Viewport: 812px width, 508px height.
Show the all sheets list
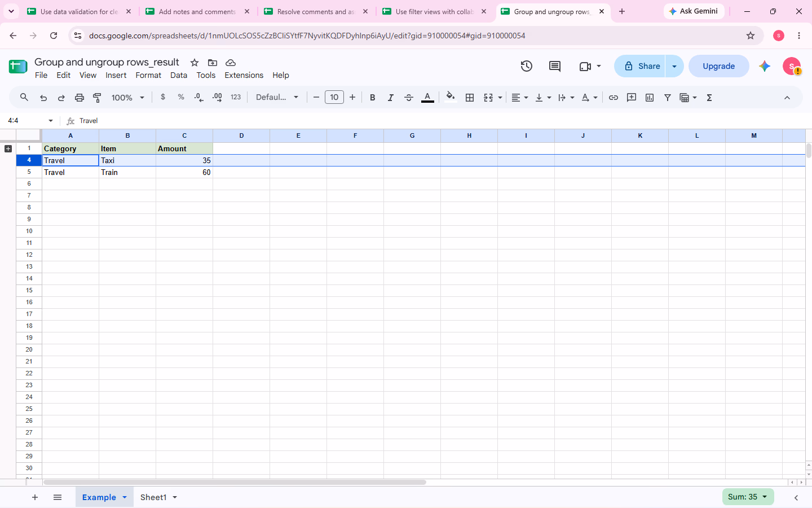point(58,497)
